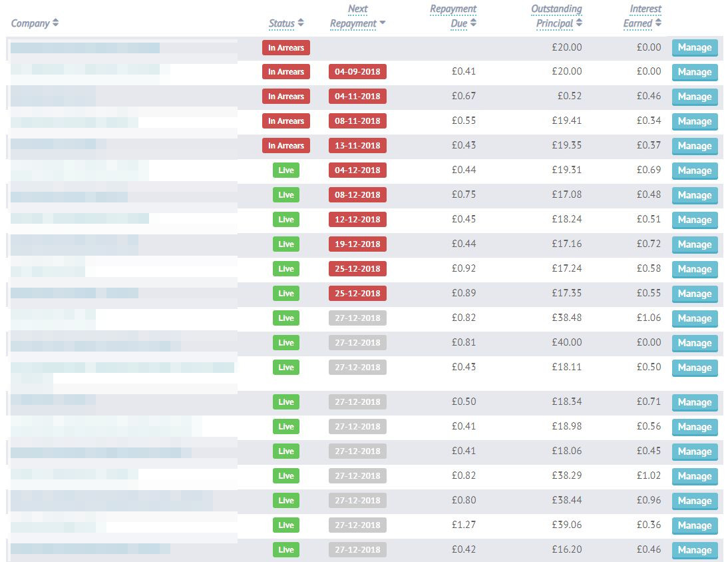Select the £0.67 repayment due value
Image resolution: width=728 pixels, height=562 pixels.
pos(464,96)
